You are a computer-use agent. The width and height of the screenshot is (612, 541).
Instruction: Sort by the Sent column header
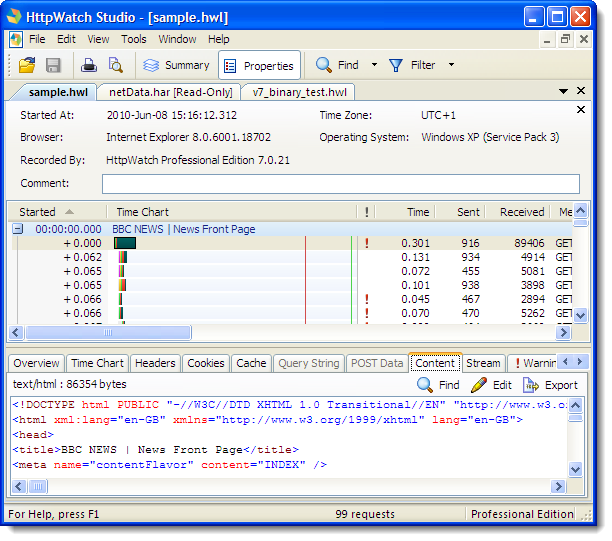point(461,212)
